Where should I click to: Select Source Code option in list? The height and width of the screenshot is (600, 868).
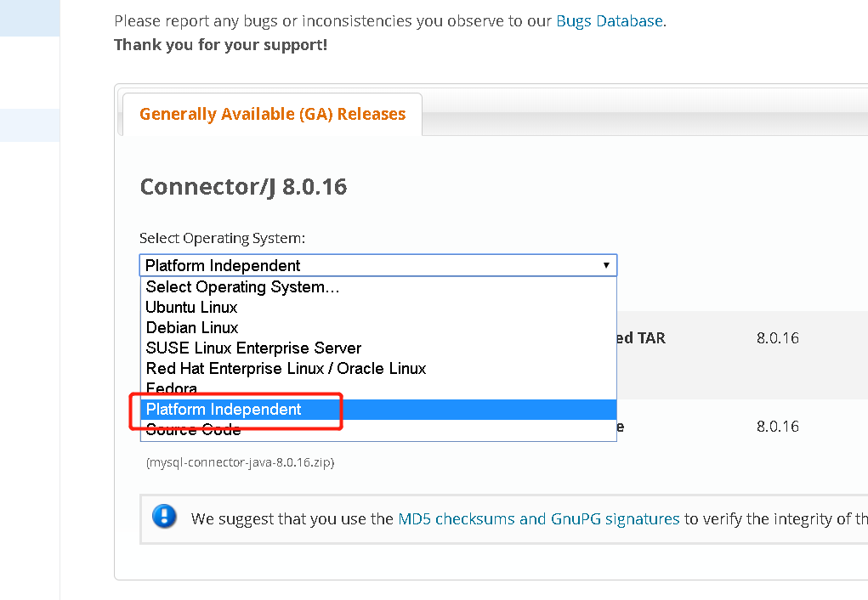pos(378,430)
